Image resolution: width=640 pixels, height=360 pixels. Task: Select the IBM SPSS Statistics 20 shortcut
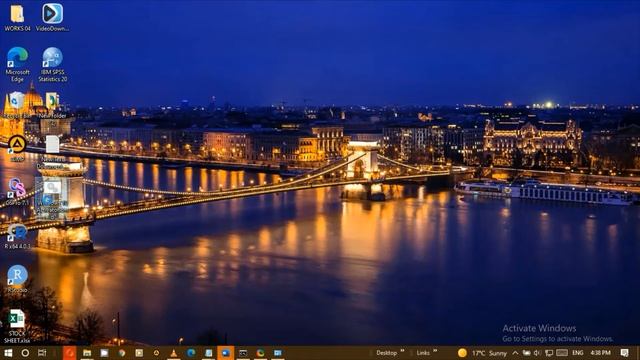coord(53,64)
